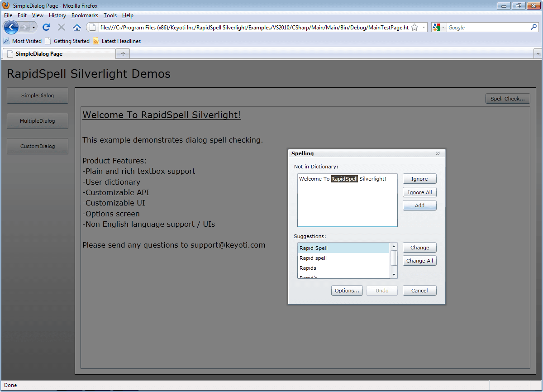Click the 'Welcome To RapidSpell Silverlight!' heading
Image resolution: width=543 pixels, height=392 pixels.
click(x=162, y=115)
